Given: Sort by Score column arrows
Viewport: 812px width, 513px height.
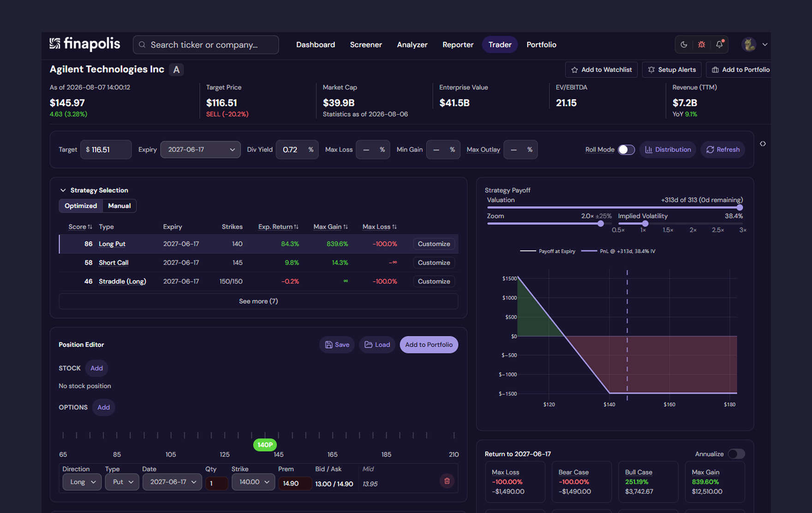Looking at the screenshot, I should tap(90, 227).
